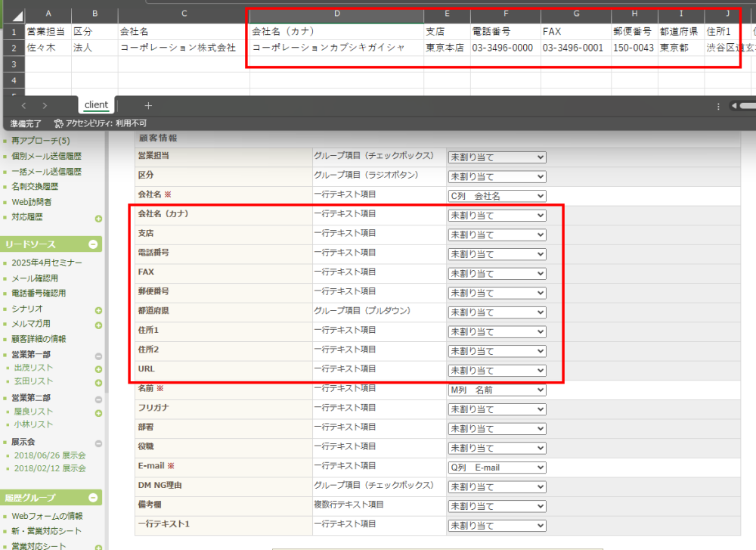This screenshot has height=550, width=756.
Task: Collapse the 営業第一部 group
Action: [x=98, y=356]
